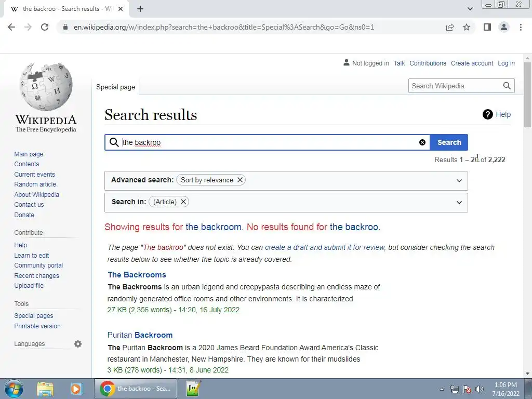Screen dimensions: 532x399
Task: Open Random article link
Action: click(35, 184)
